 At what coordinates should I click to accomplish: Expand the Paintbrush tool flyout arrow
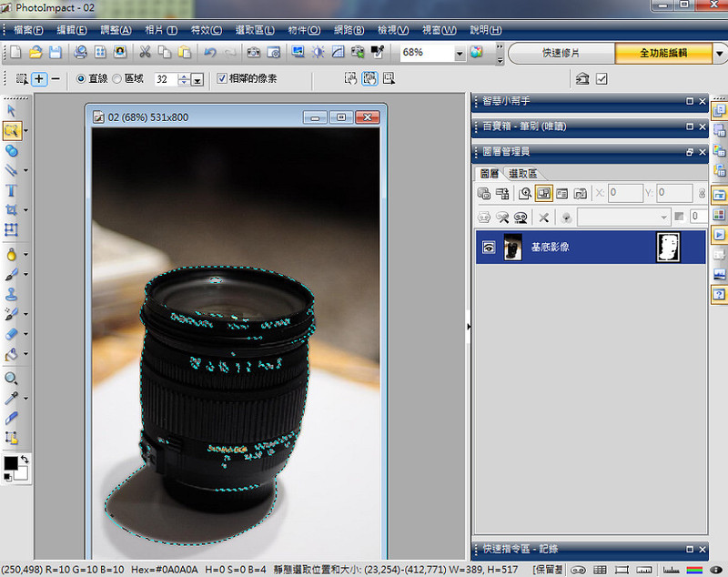pyautogui.click(x=26, y=274)
